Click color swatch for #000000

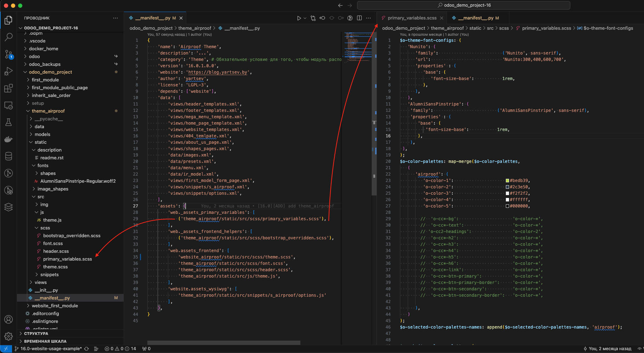click(x=507, y=206)
